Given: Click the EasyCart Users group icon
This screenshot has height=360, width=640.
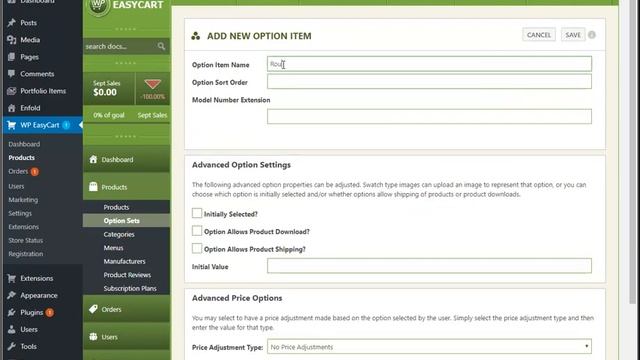Looking at the screenshot, I should (93, 336).
